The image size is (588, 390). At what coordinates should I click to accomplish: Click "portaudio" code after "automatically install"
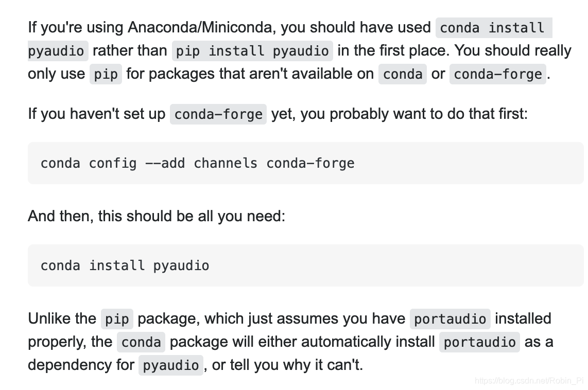(x=479, y=342)
